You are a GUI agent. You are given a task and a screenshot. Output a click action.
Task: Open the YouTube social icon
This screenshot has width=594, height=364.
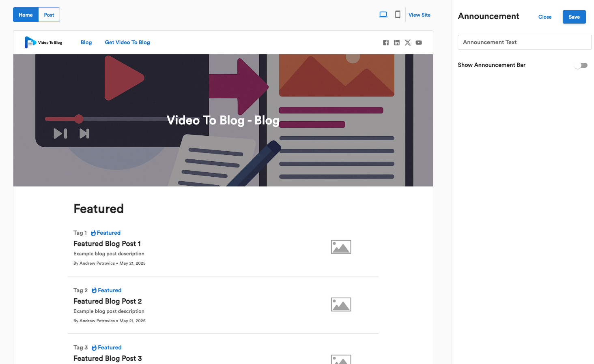tap(419, 43)
